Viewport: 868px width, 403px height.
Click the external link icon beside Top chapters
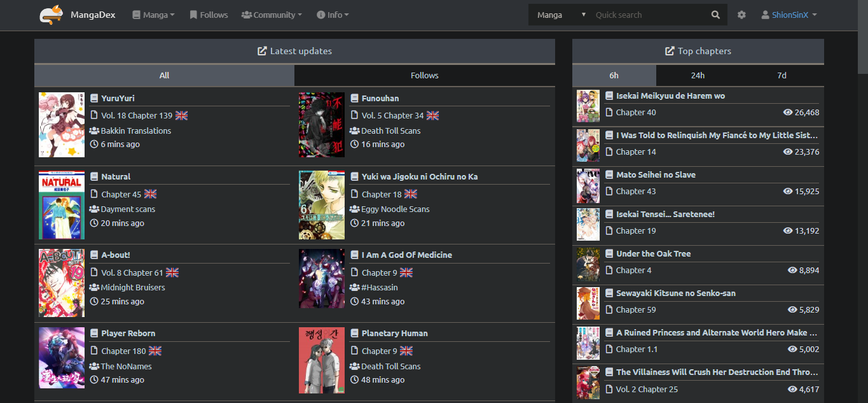[670, 51]
